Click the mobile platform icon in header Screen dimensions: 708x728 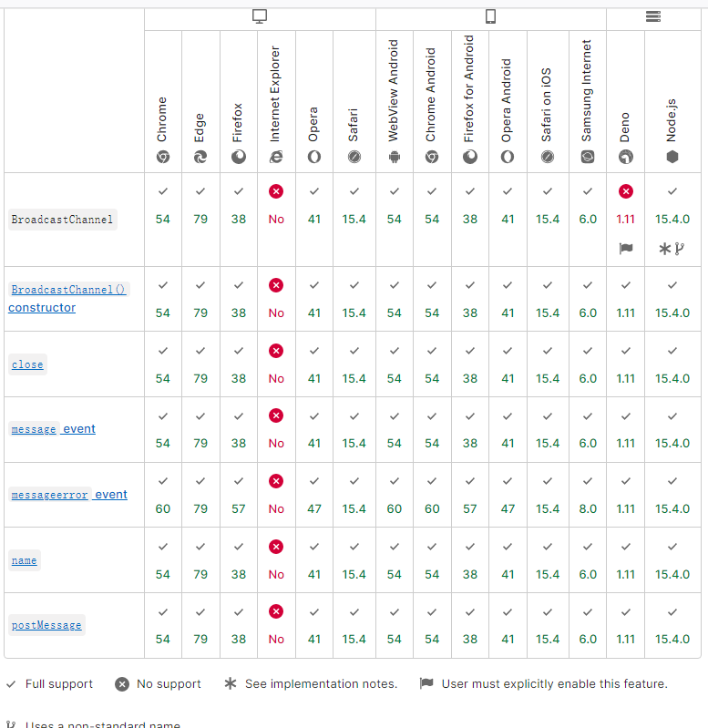(x=490, y=16)
